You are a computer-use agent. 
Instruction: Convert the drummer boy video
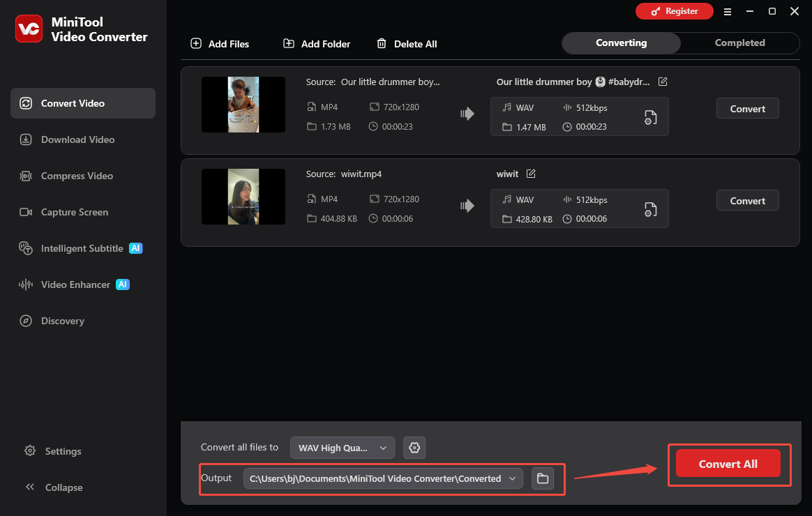747,109
